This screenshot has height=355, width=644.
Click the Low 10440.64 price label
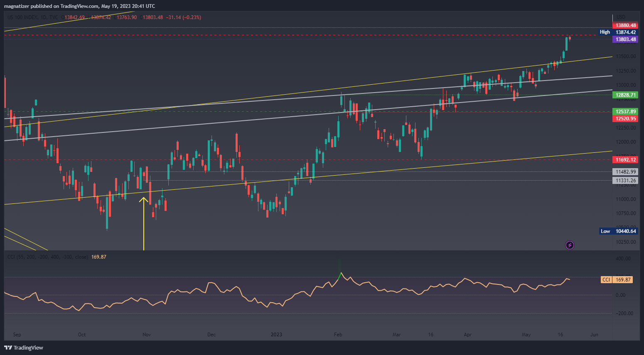click(x=618, y=231)
